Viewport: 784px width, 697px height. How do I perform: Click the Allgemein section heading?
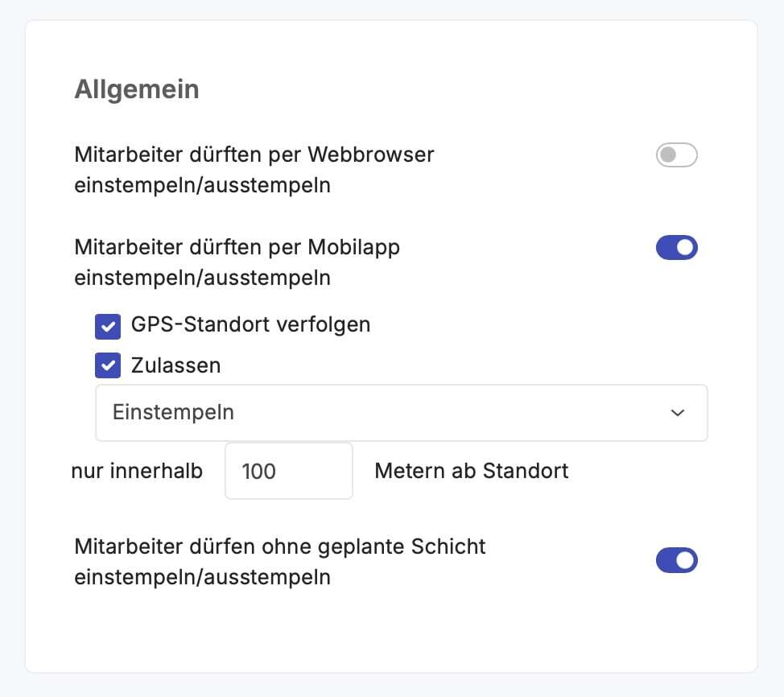click(x=137, y=89)
